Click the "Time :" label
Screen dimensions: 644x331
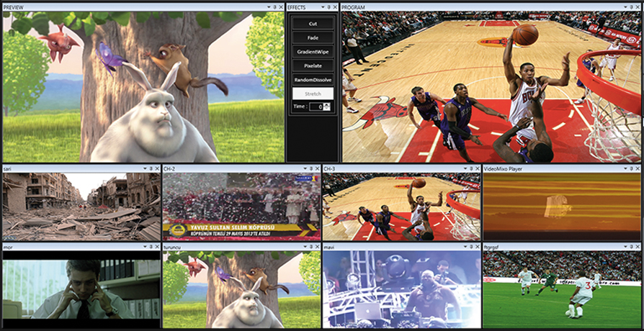(x=300, y=106)
